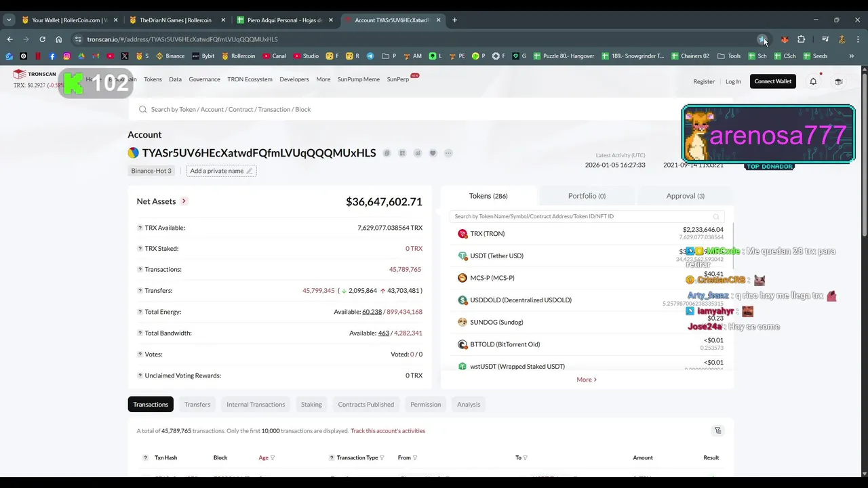Open the chart analysis icon beside the address

click(418, 153)
